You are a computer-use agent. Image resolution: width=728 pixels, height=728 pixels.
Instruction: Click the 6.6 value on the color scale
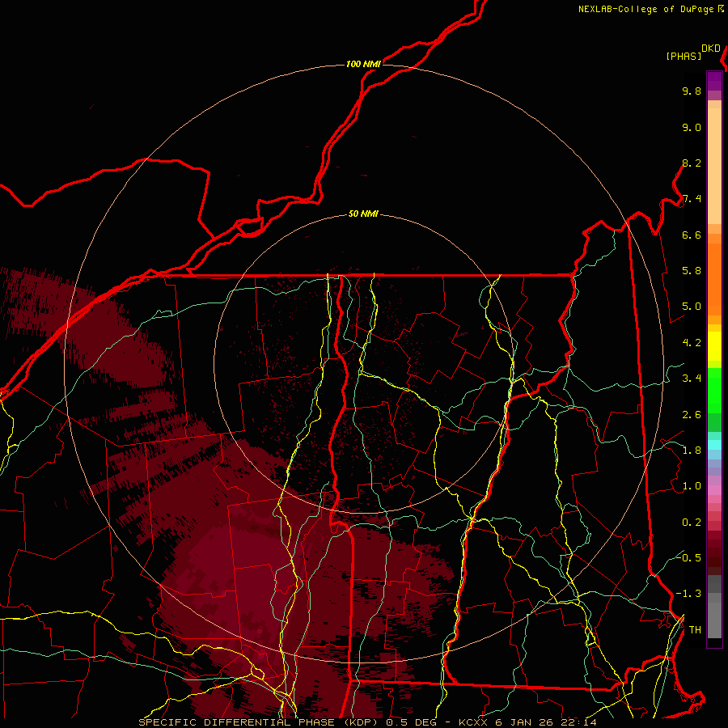pos(692,235)
